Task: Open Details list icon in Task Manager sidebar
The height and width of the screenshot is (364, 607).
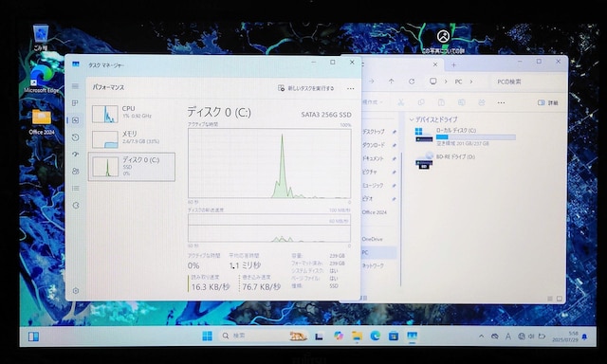Action: (76, 188)
